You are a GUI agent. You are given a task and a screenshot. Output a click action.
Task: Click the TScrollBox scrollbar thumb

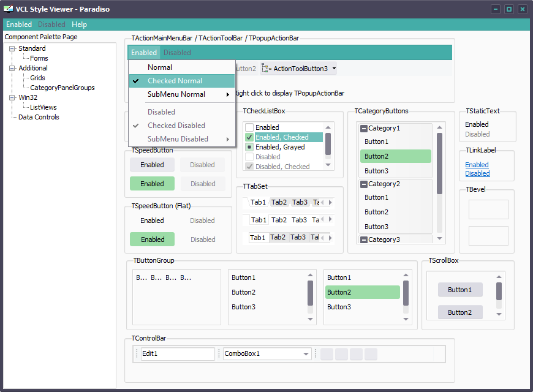499,291
